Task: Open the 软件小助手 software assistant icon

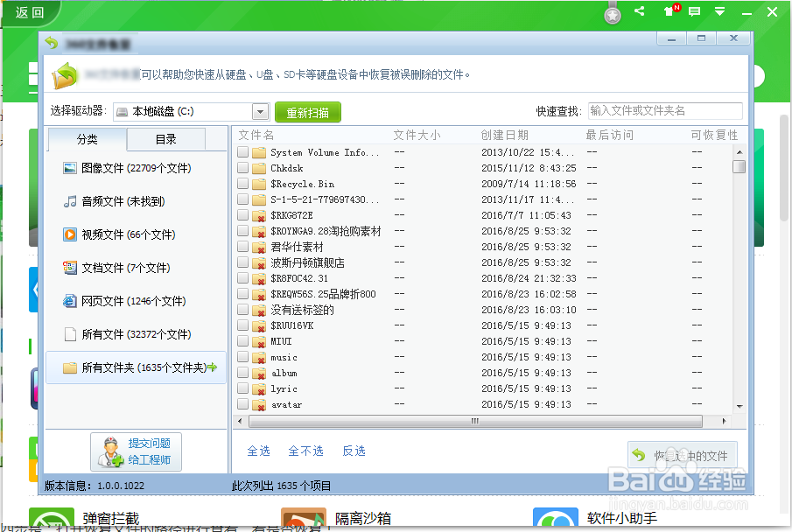Action: (x=556, y=517)
